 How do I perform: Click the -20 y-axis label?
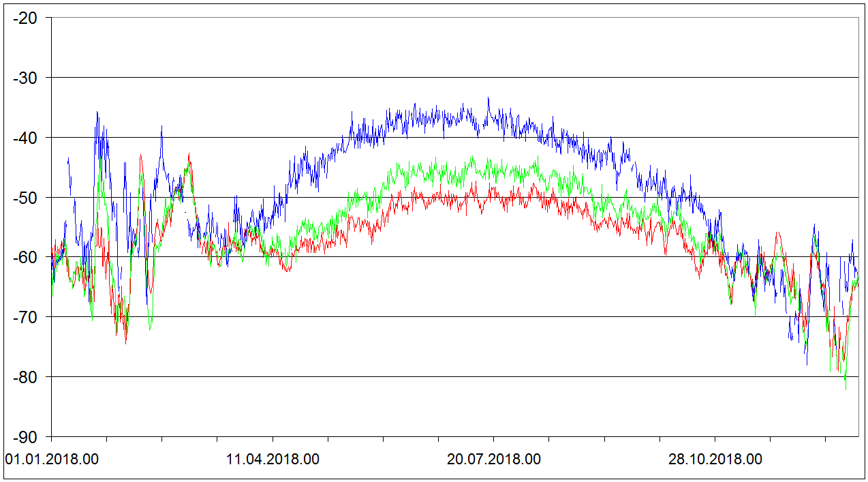[26, 18]
